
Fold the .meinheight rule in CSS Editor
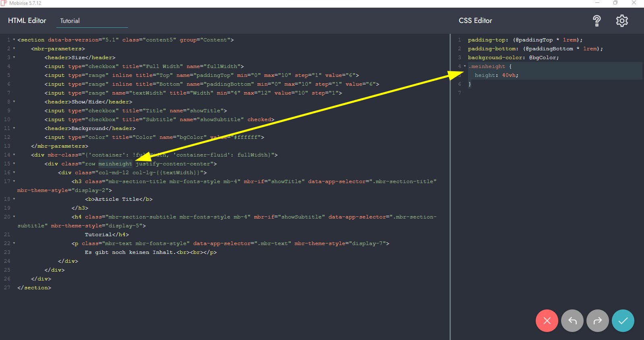465,66
